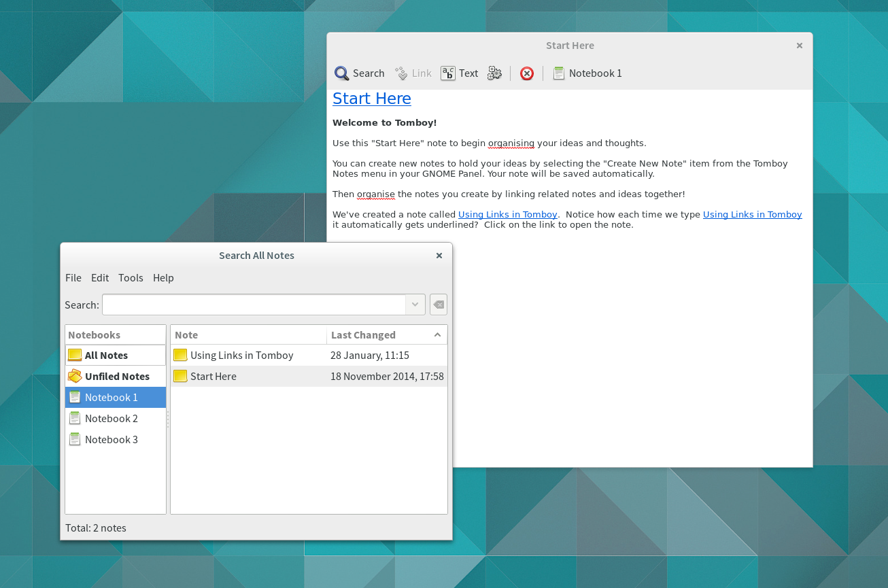This screenshot has width=888, height=588.
Task: Select the Using Links in Tomboy note row
Action: [309, 355]
